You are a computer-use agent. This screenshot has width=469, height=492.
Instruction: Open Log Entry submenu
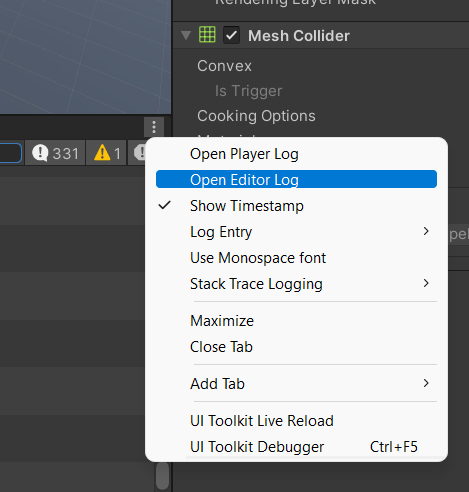coord(296,231)
